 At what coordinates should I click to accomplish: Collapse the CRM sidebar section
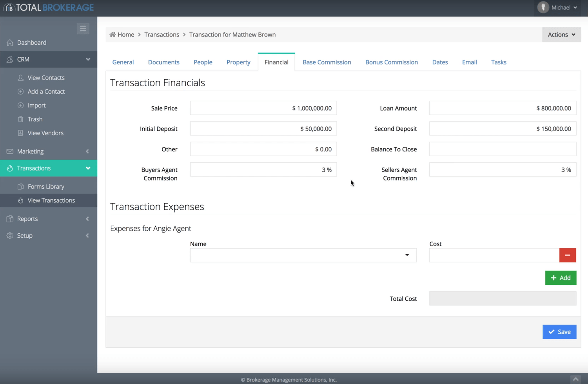pos(88,59)
